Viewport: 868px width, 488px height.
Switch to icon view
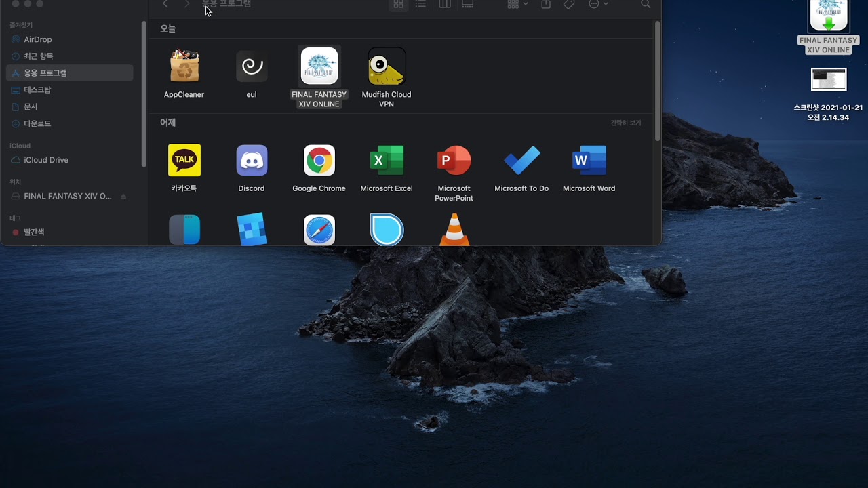click(398, 4)
